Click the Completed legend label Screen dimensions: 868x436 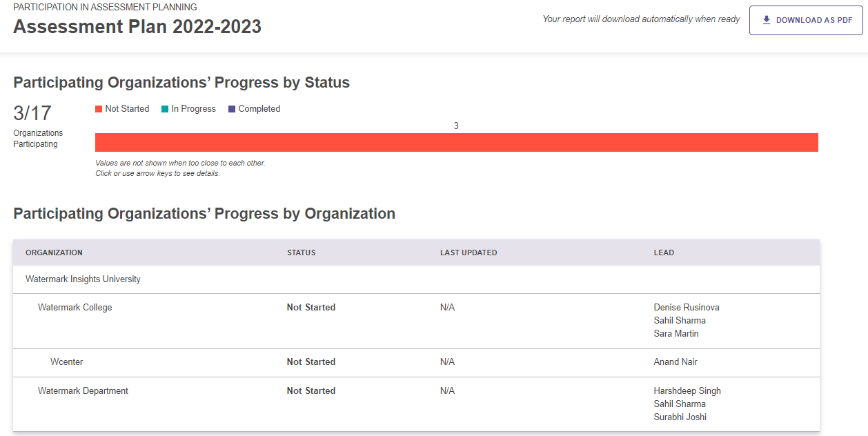[x=259, y=109]
